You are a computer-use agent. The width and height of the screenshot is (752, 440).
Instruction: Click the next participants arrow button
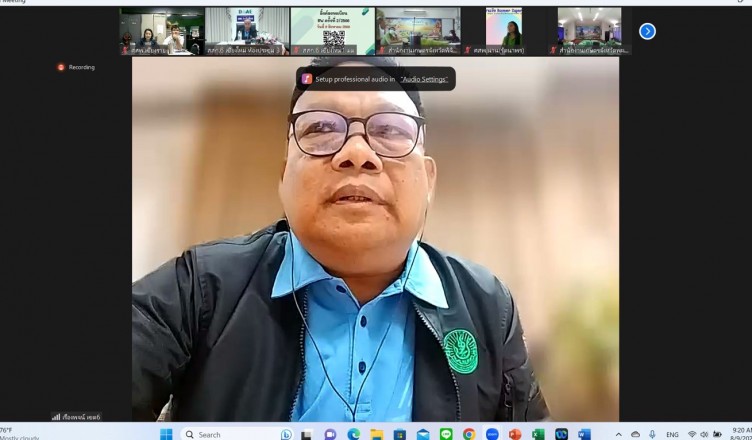tap(647, 31)
